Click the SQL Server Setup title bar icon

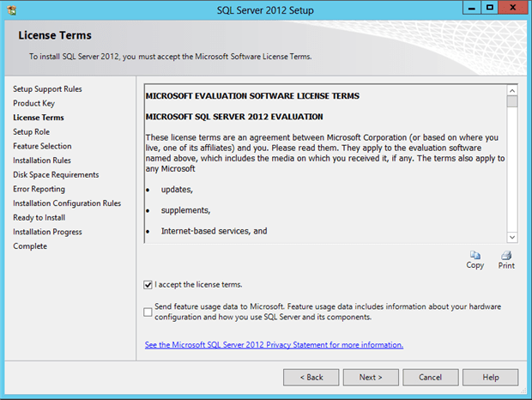click(x=11, y=10)
